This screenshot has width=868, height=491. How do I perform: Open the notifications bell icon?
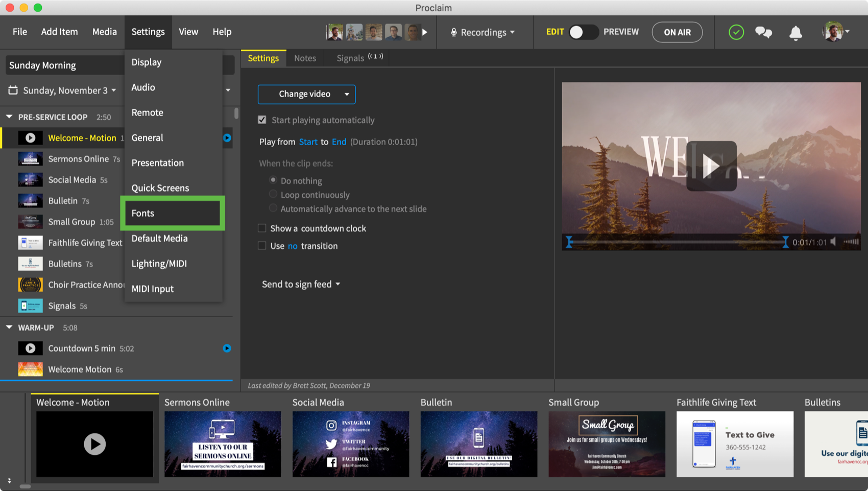795,33
